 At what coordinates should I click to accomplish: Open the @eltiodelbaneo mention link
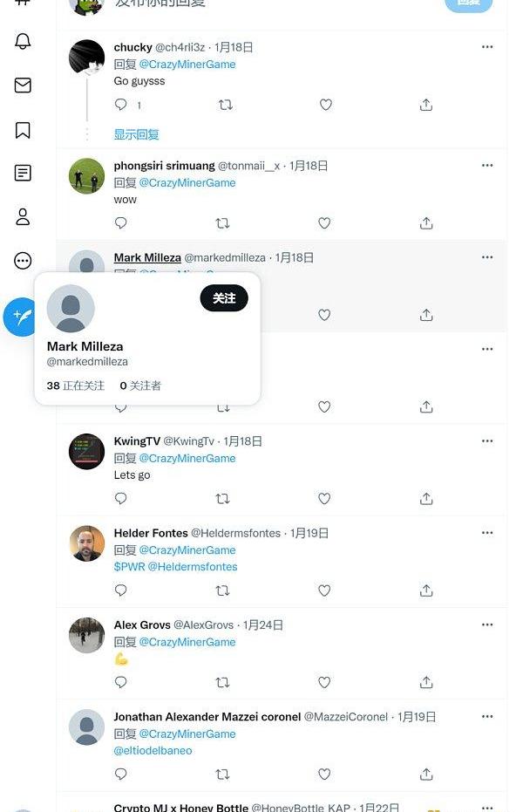pos(153,750)
